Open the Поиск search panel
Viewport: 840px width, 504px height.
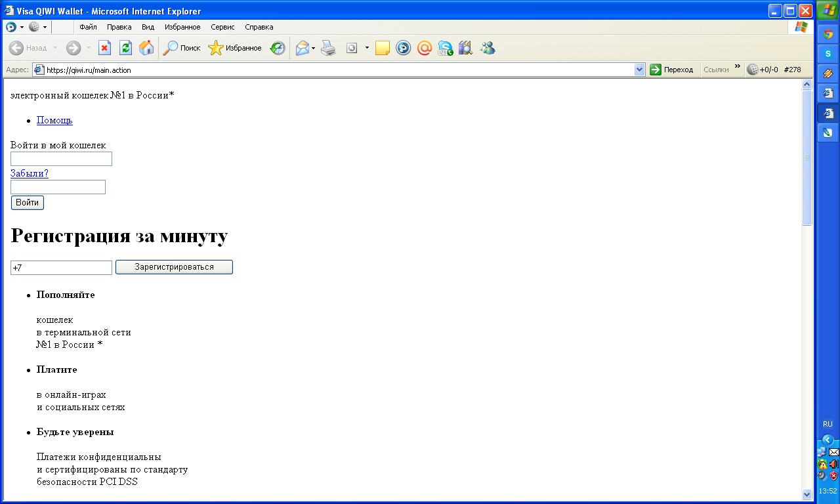182,48
